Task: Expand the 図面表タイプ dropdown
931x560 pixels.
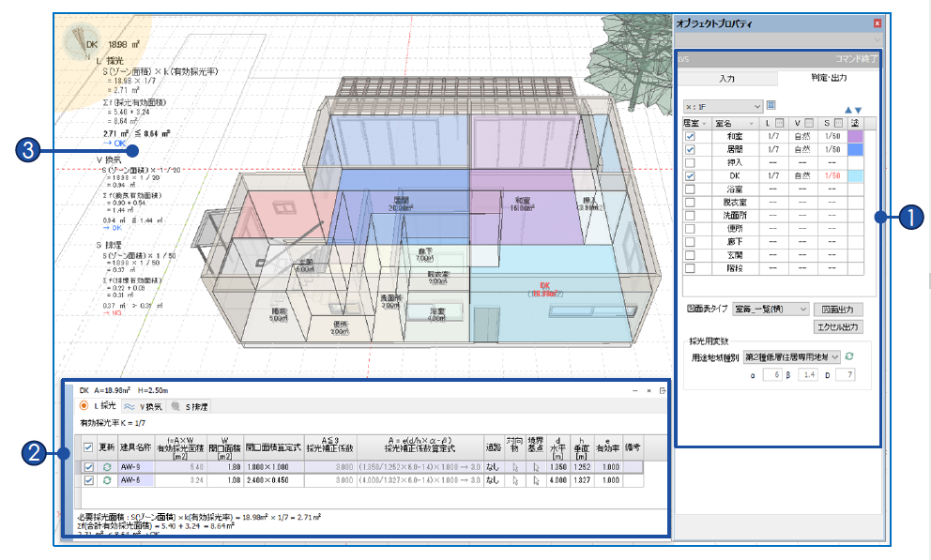Action: (x=771, y=309)
